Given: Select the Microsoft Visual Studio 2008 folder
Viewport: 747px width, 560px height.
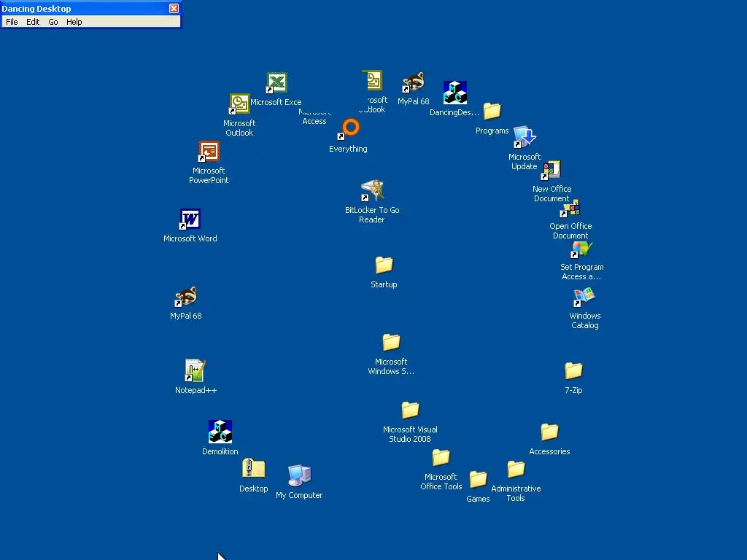Looking at the screenshot, I should 410,410.
